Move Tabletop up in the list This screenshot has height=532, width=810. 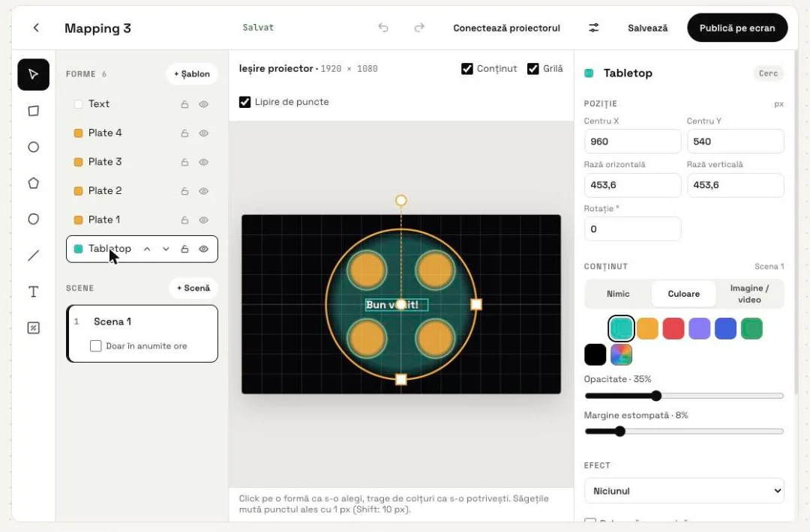(147, 250)
